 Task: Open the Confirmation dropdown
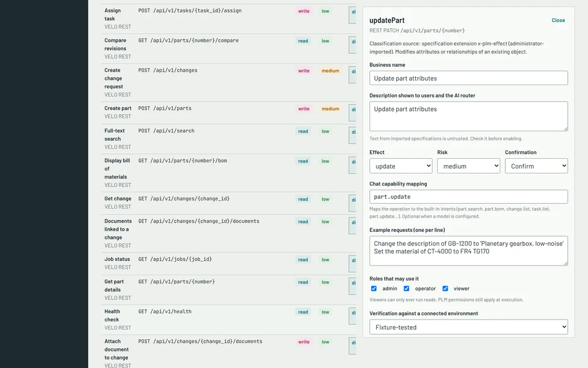point(537,166)
